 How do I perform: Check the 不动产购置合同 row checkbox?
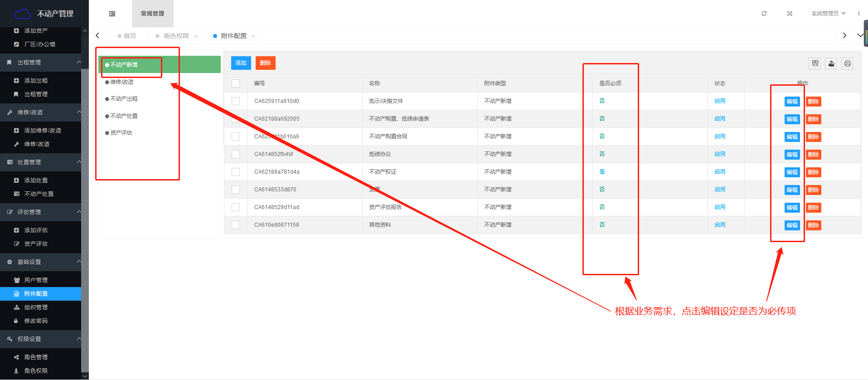point(236,136)
